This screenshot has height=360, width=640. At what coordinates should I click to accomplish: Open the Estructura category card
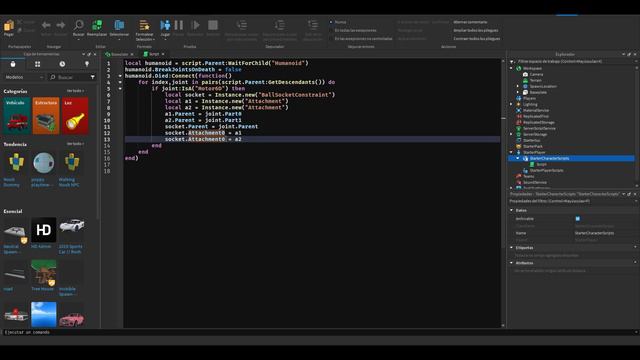46,116
